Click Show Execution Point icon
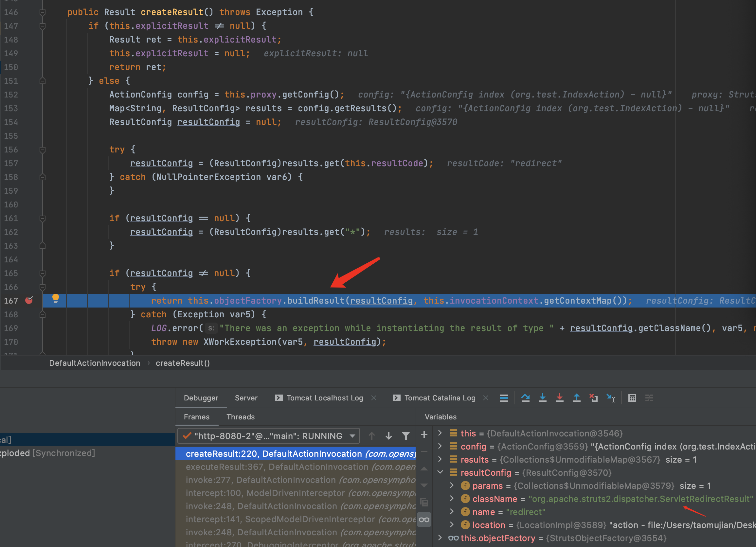Image resolution: width=756 pixels, height=547 pixels. click(x=504, y=398)
